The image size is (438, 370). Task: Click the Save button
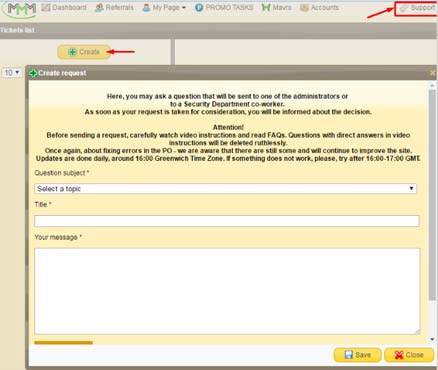point(357,355)
